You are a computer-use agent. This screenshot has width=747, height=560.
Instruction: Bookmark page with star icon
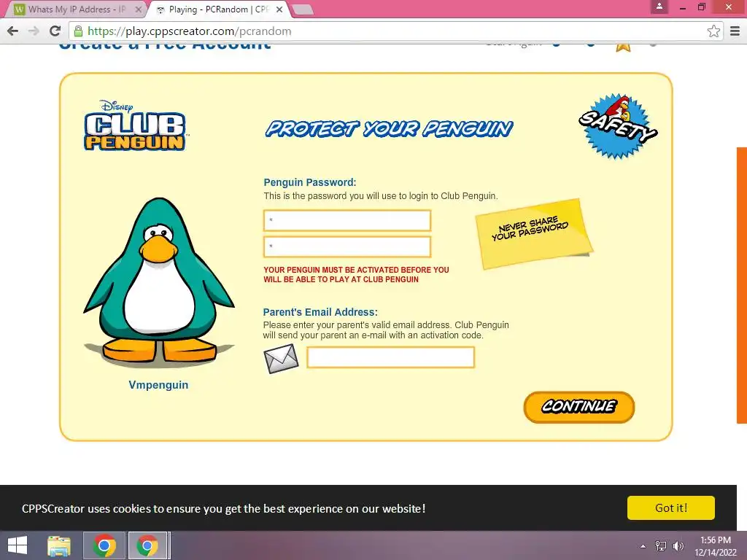[713, 31]
